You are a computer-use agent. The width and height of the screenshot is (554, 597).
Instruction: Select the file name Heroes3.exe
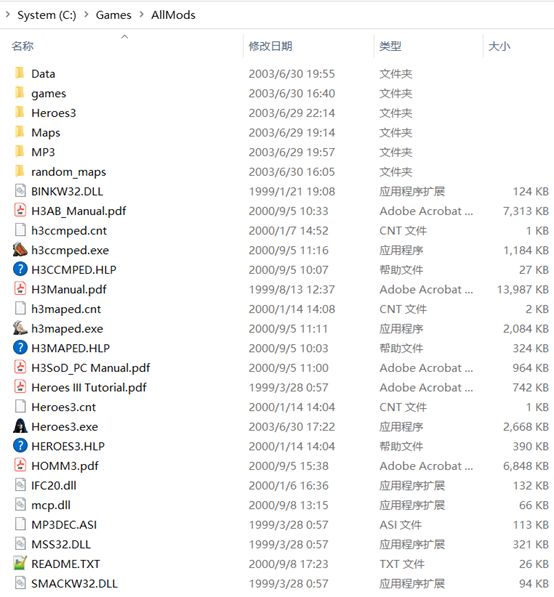[65, 426]
